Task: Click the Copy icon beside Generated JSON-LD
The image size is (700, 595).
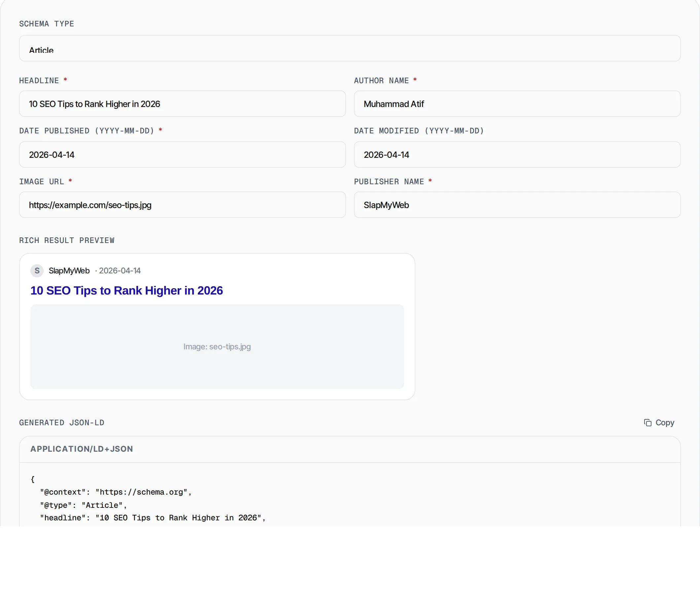Action: pyautogui.click(x=647, y=423)
